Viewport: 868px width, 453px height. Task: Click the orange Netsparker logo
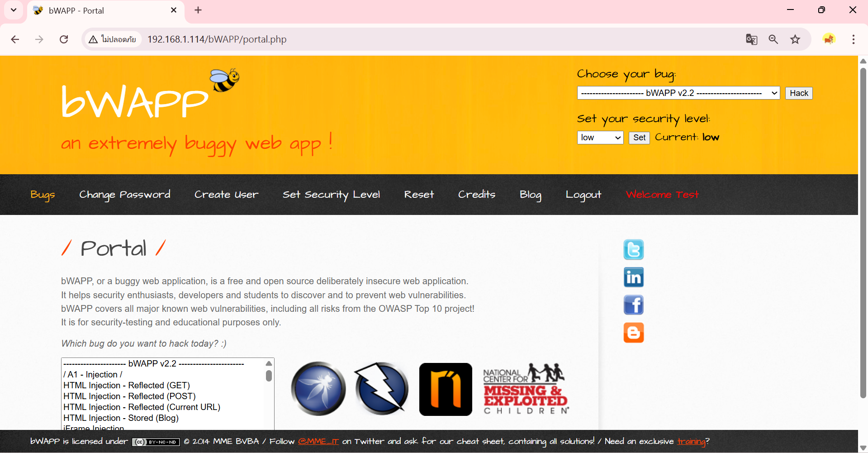click(x=446, y=389)
